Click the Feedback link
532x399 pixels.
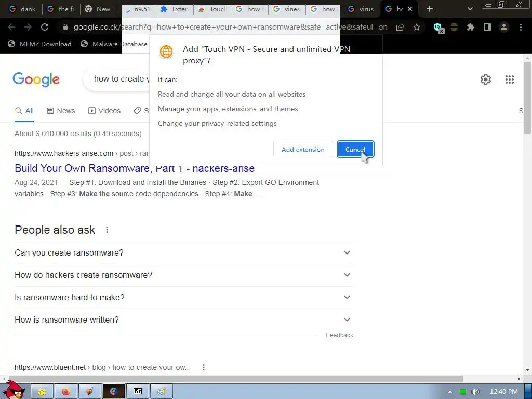tap(339, 335)
